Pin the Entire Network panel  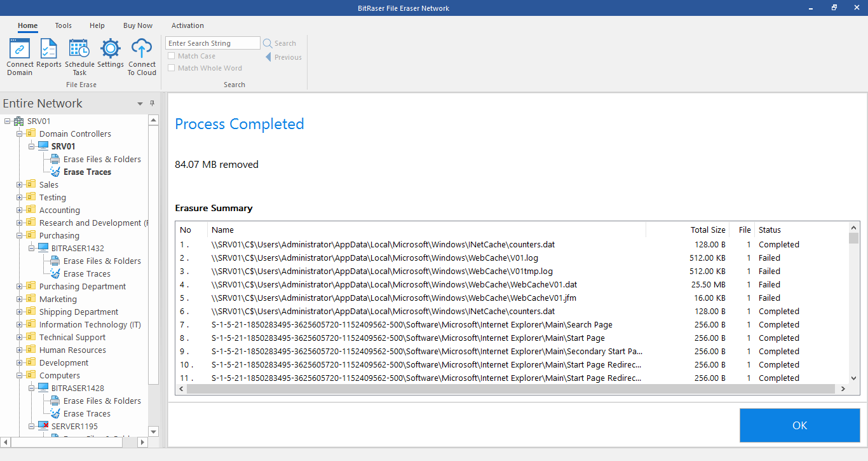click(152, 103)
